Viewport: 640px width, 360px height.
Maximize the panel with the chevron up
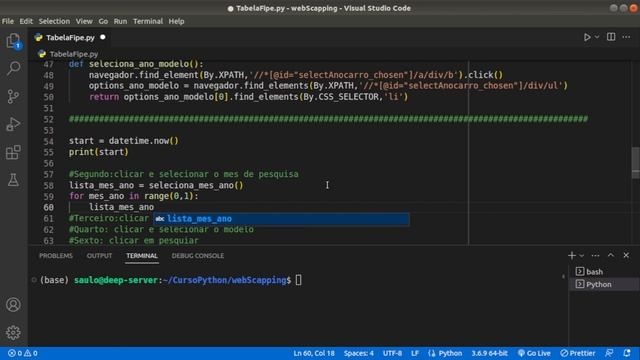[x=611, y=256]
